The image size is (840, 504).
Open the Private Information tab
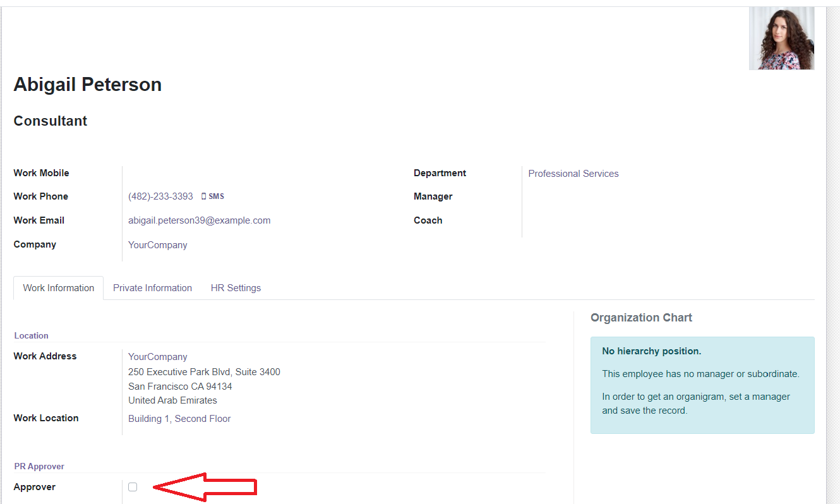pyautogui.click(x=152, y=288)
